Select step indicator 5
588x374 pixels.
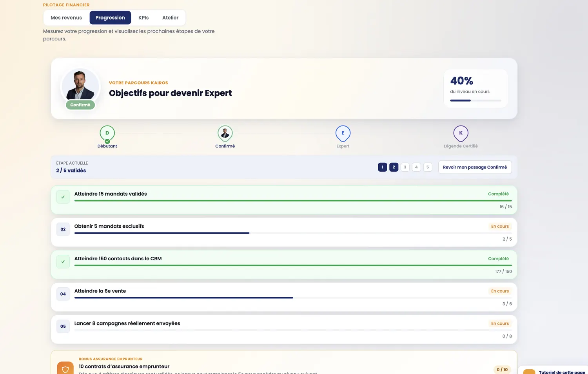[x=428, y=167]
